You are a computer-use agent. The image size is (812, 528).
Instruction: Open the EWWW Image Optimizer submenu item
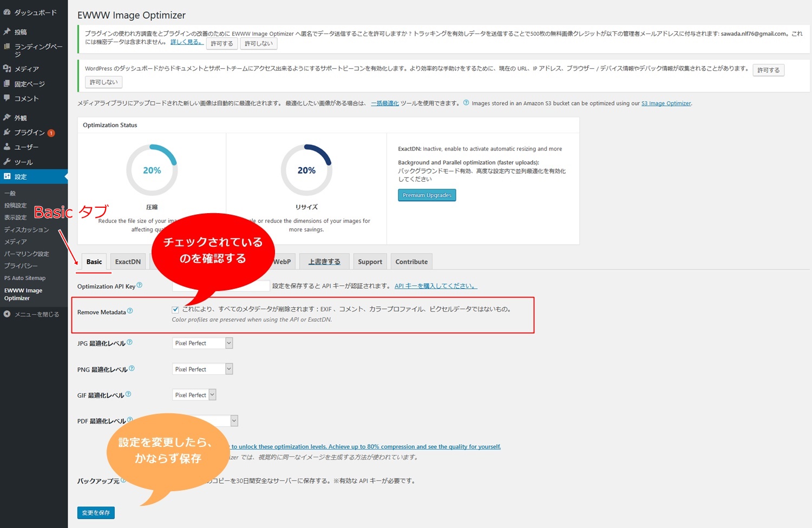[23, 294]
